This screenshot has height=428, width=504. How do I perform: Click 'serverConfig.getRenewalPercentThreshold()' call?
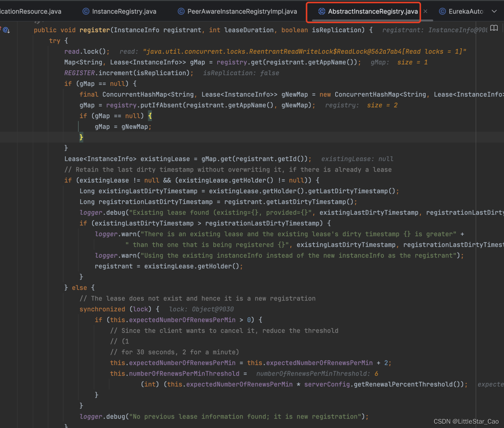[x=384, y=385]
